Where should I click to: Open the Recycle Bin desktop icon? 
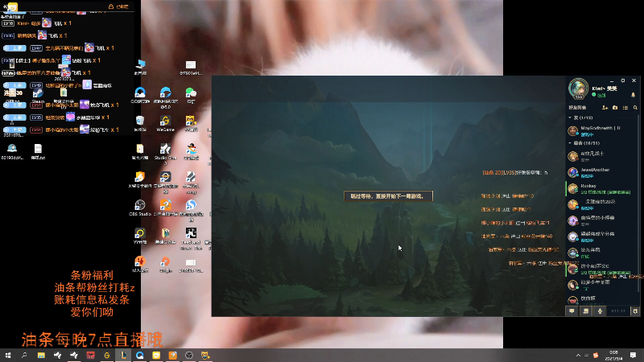pyautogui.click(x=139, y=123)
